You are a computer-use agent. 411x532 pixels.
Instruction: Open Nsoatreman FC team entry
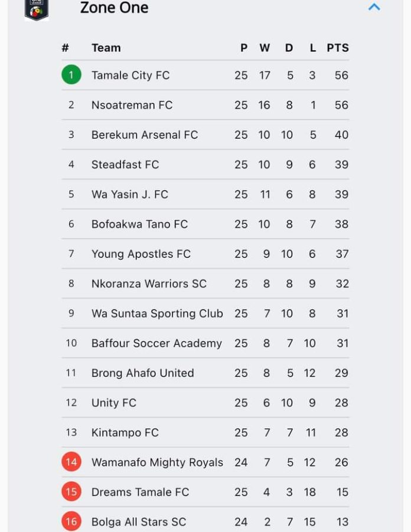pos(132,105)
